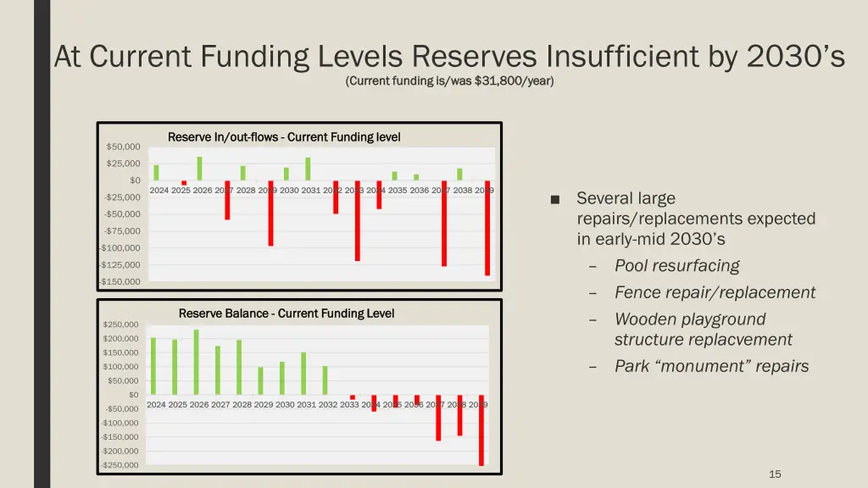
Task: Click the $50,000 axis label in the in/out-flows chart
Action: (x=124, y=147)
